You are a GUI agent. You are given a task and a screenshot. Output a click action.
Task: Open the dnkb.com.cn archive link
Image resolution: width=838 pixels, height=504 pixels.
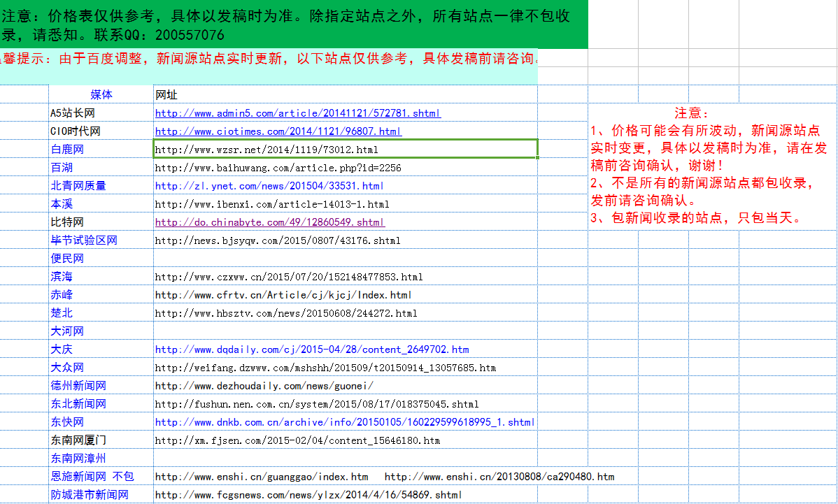coord(345,422)
